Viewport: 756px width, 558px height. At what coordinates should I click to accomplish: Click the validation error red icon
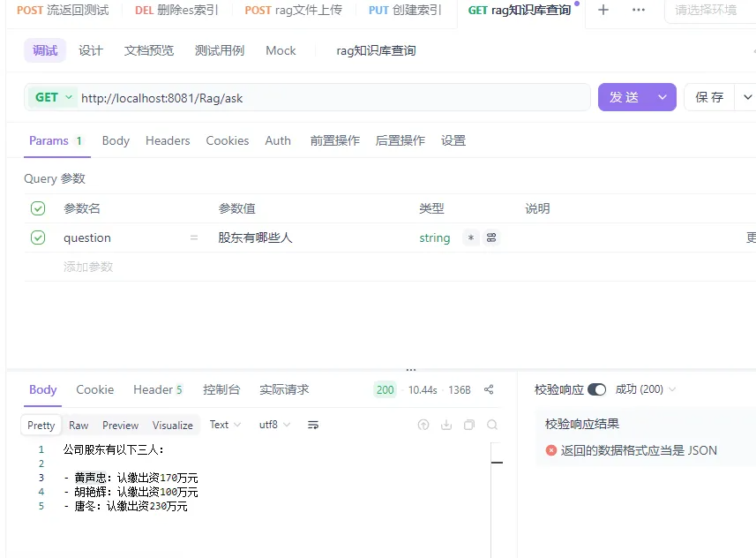click(551, 450)
